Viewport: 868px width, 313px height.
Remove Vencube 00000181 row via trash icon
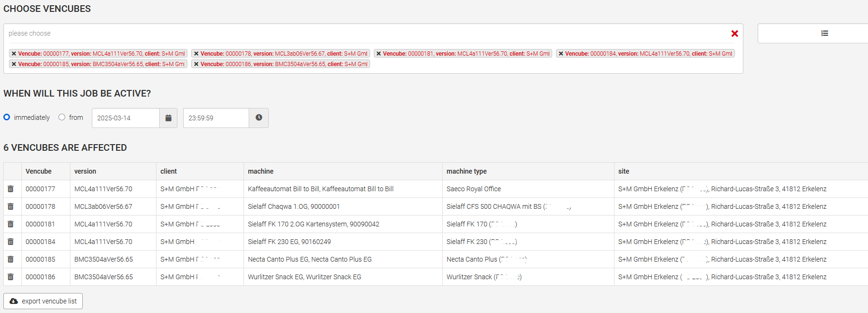click(x=10, y=224)
